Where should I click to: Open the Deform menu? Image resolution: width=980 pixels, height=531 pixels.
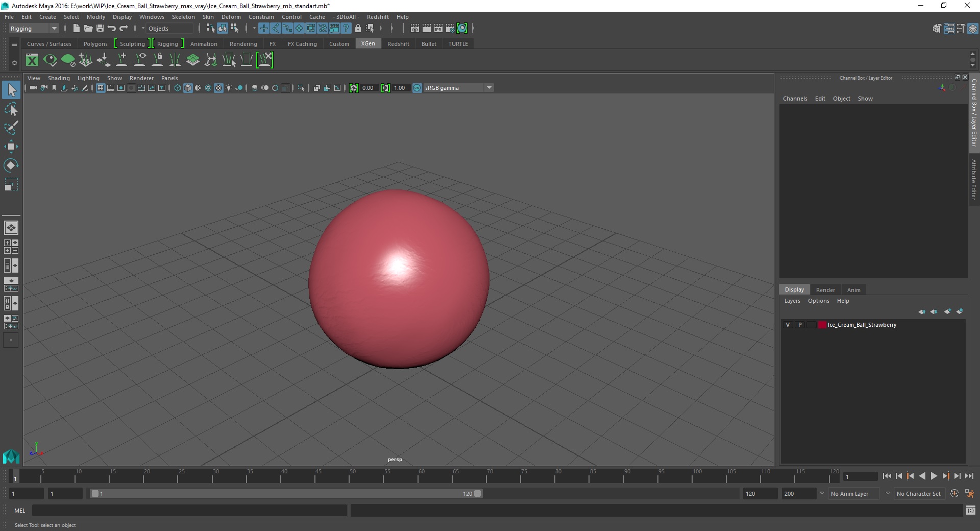point(231,17)
